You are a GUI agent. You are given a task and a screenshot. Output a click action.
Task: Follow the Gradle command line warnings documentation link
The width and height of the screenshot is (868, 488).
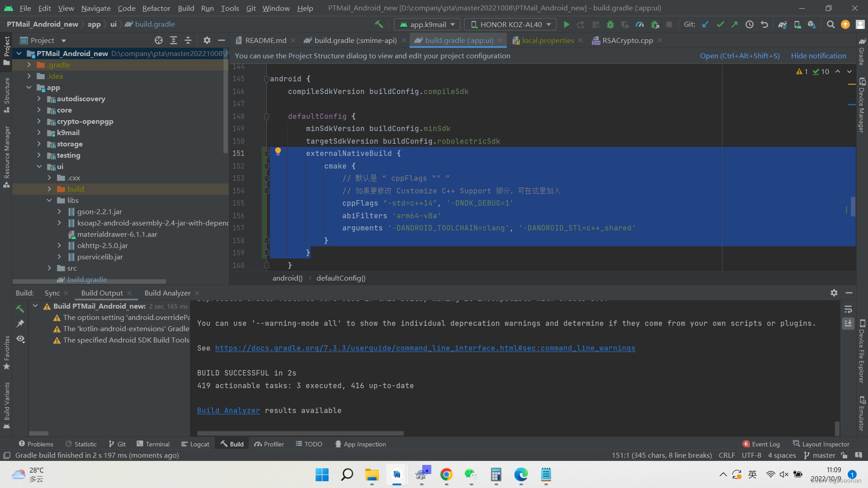(x=425, y=348)
